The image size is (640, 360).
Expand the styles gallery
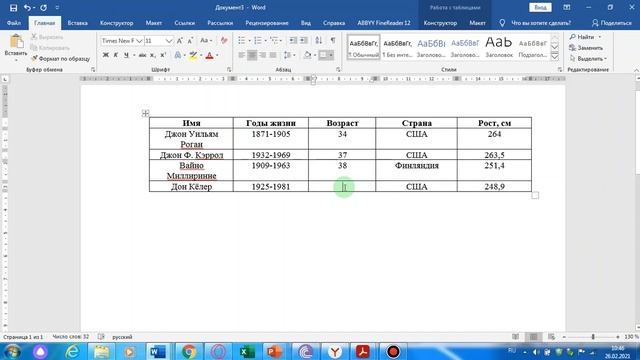click(554, 56)
